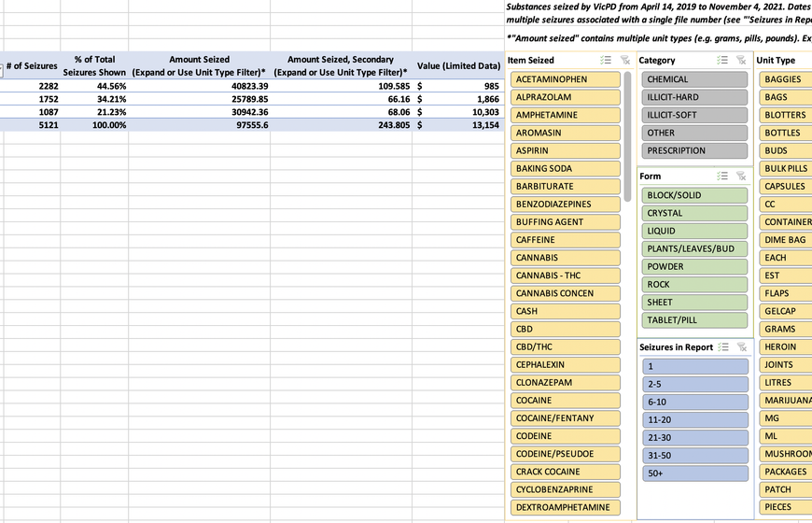This screenshot has width=812, height=523.
Task: Click the 5121 total seizures cell
Action: (x=30, y=125)
